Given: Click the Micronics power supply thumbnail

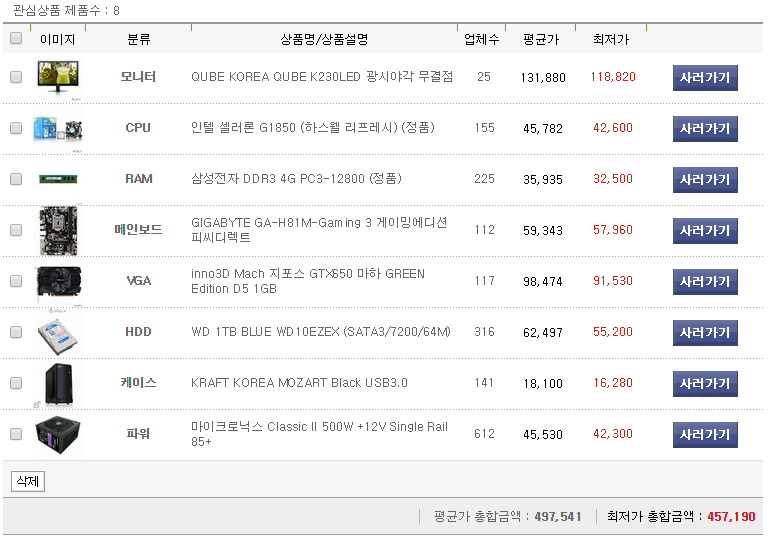Looking at the screenshot, I should click(57, 434).
